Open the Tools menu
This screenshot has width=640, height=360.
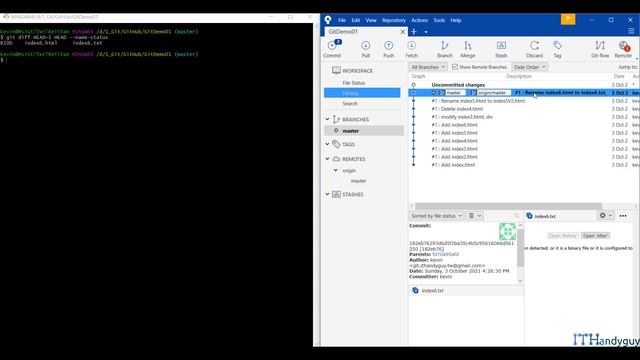tap(439, 20)
